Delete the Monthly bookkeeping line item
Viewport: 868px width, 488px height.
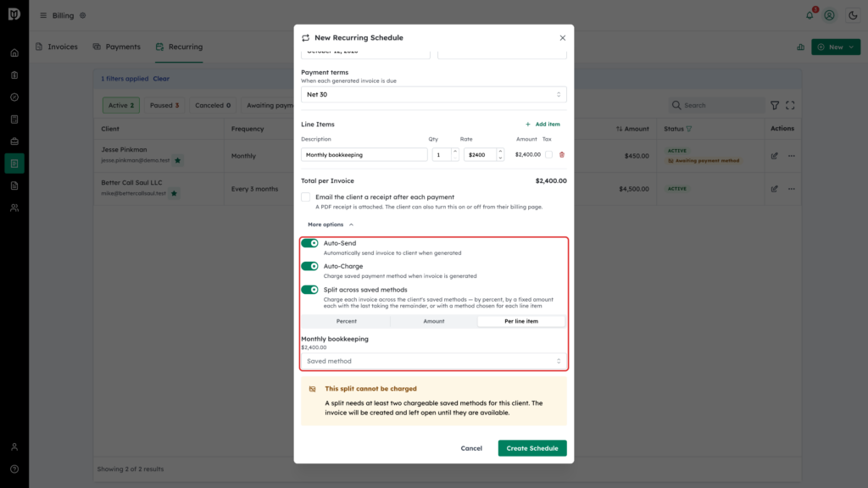coord(562,155)
